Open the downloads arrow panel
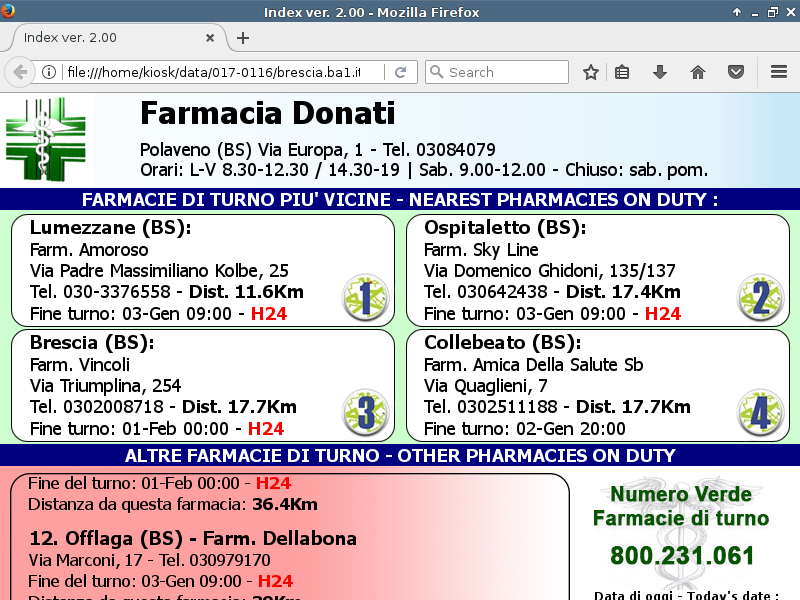The height and width of the screenshot is (600, 800). pyautogui.click(x=660, y=72)
